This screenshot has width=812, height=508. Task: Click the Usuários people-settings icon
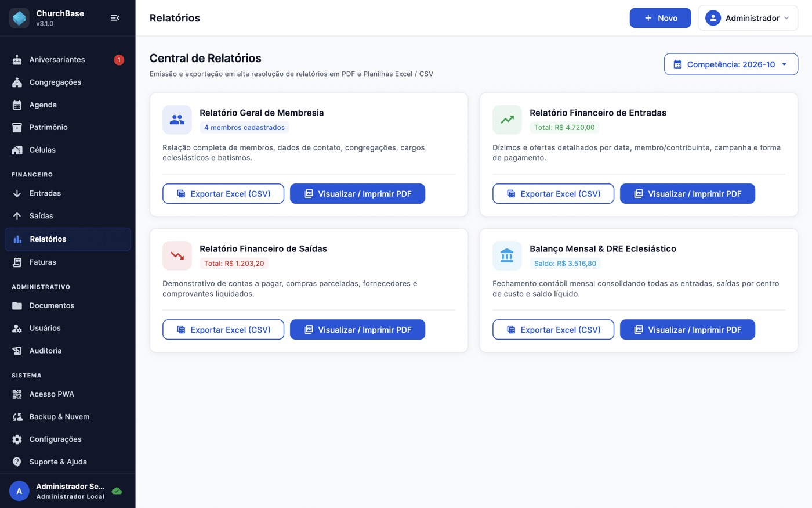tap(17, 329)
